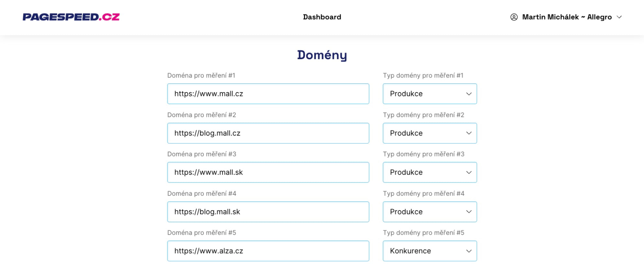Focus the domain #1 field with https://www.mall.cz
The image size is (644, 273).
pyautogui.click(x=268, y=94)
